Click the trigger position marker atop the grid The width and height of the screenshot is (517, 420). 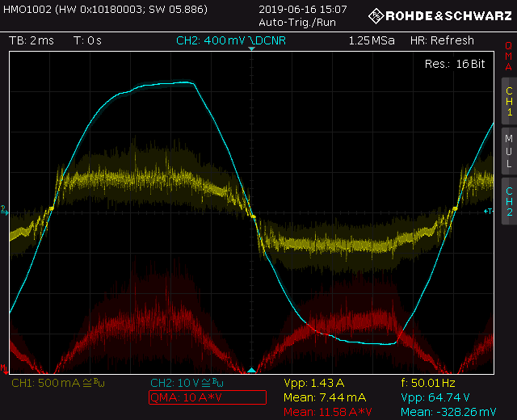pyautogui.click(x=251, y=48)
